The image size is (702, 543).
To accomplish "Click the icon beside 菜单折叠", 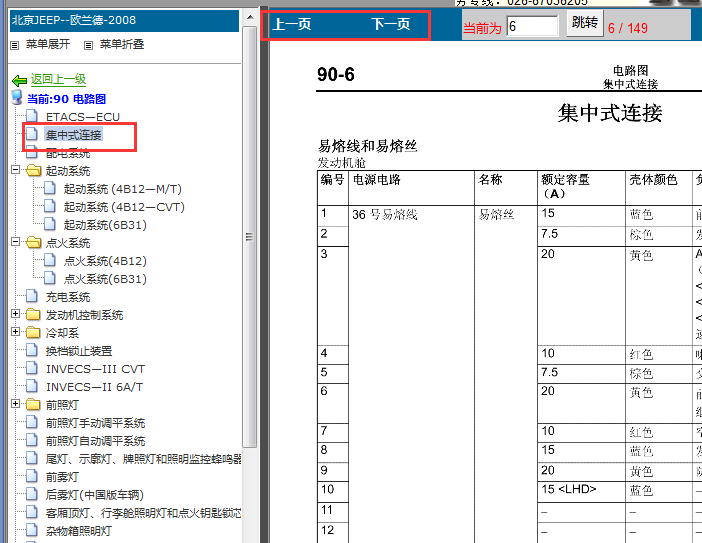I will 89,45.
